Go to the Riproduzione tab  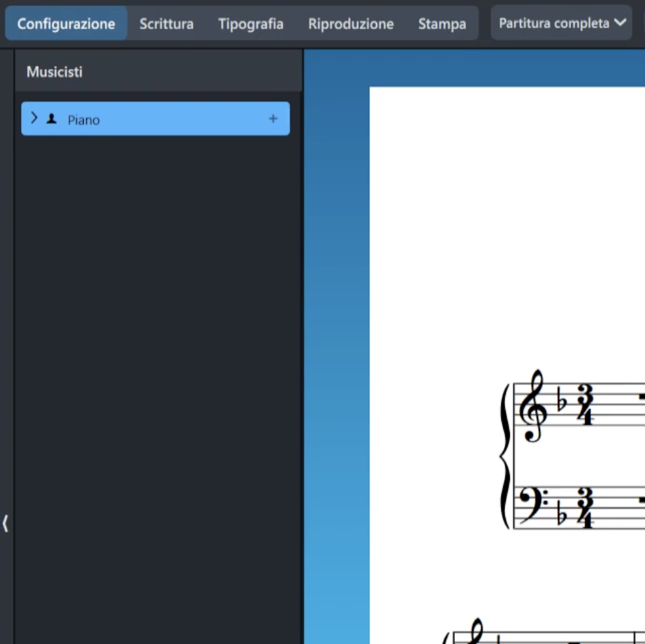[x=351, y=24]
